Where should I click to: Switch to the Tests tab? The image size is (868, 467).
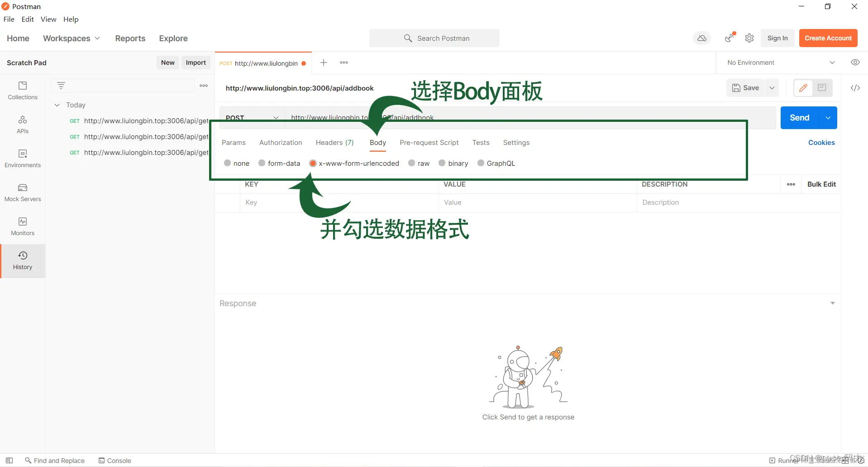pos(481,143)
